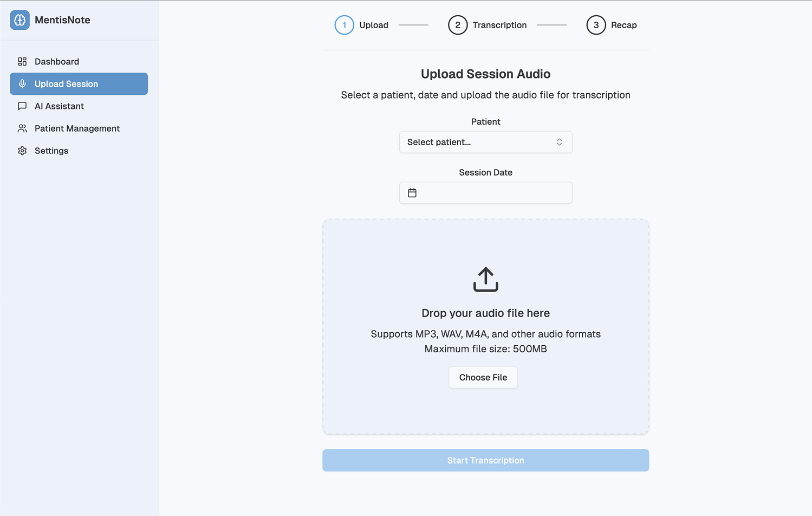Viewport: 812px width, 516px height.
Task: Go to Patient Management page
Action: pos(77,128)
